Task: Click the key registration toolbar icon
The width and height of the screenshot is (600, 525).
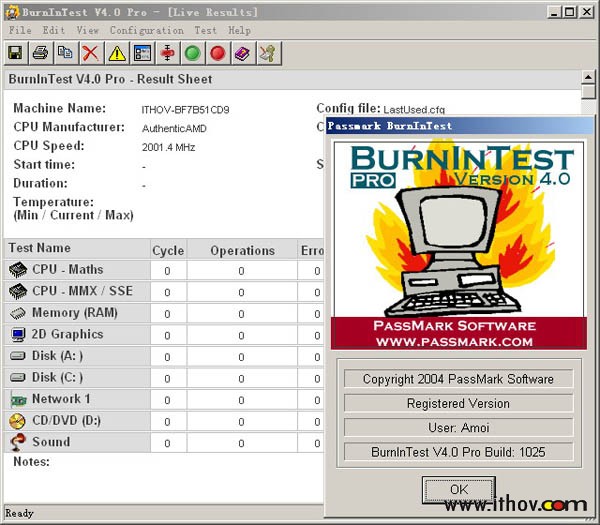Action: pyautogui.click(x=268, y=53)
